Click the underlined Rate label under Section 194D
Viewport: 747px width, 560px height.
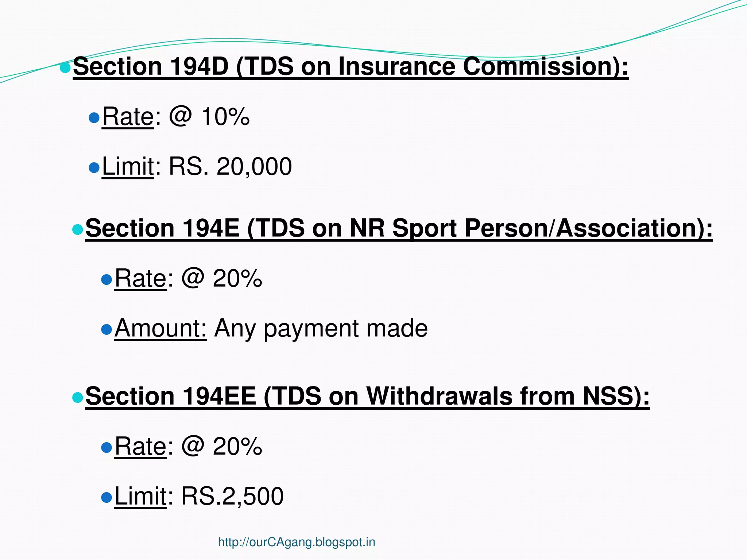click(128, 117)
